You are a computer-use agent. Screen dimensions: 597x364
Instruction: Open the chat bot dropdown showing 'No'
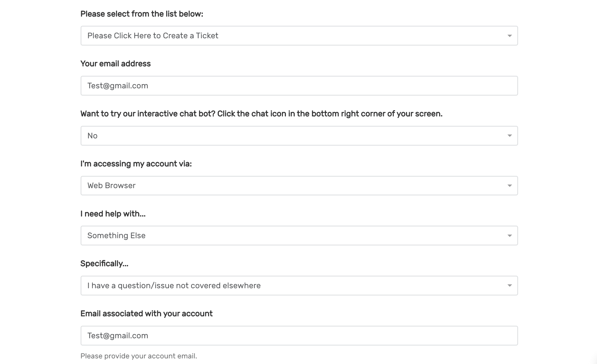pyautogui.click(x=299, y=136)
